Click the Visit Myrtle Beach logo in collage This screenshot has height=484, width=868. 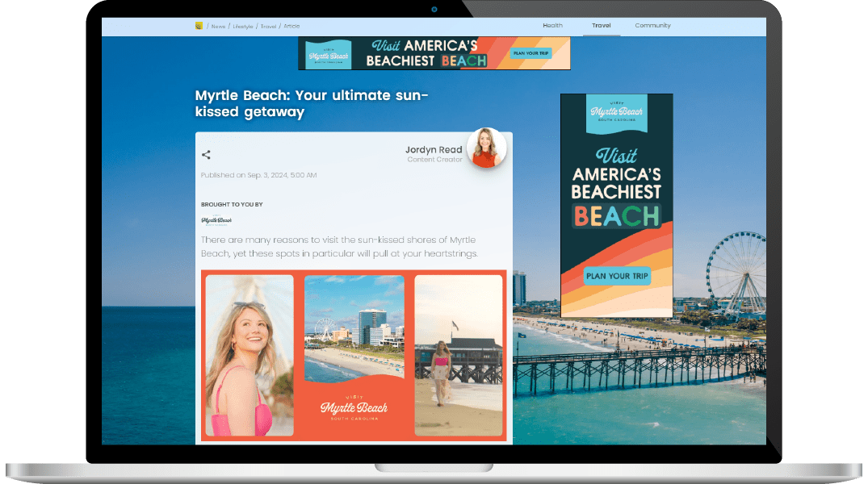coord(354,408)
